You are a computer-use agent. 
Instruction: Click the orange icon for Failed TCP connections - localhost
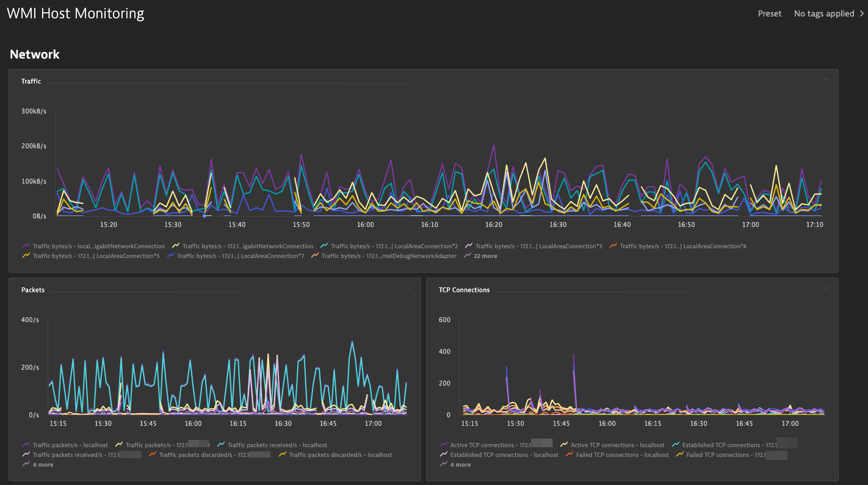570,455
